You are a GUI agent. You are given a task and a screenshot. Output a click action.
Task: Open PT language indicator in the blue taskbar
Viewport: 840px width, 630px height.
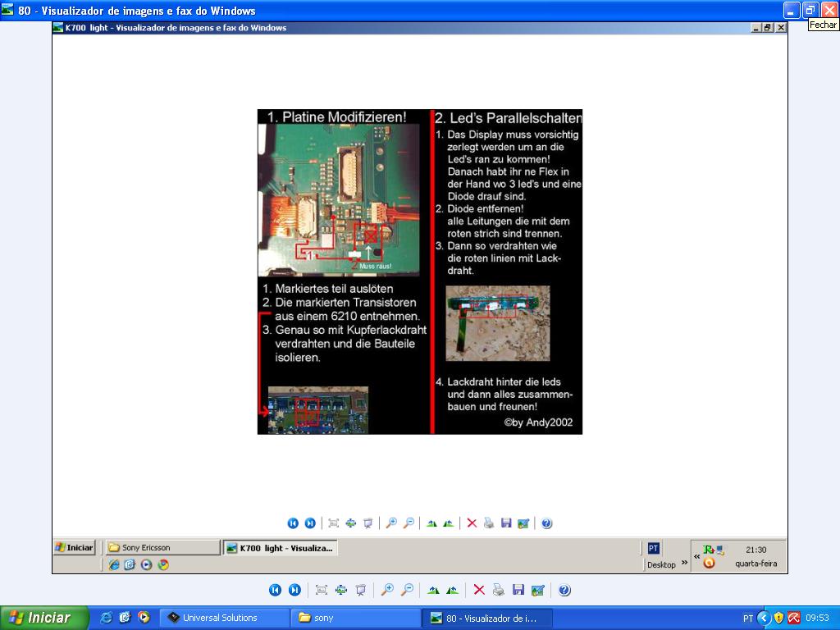click(747, 618)
